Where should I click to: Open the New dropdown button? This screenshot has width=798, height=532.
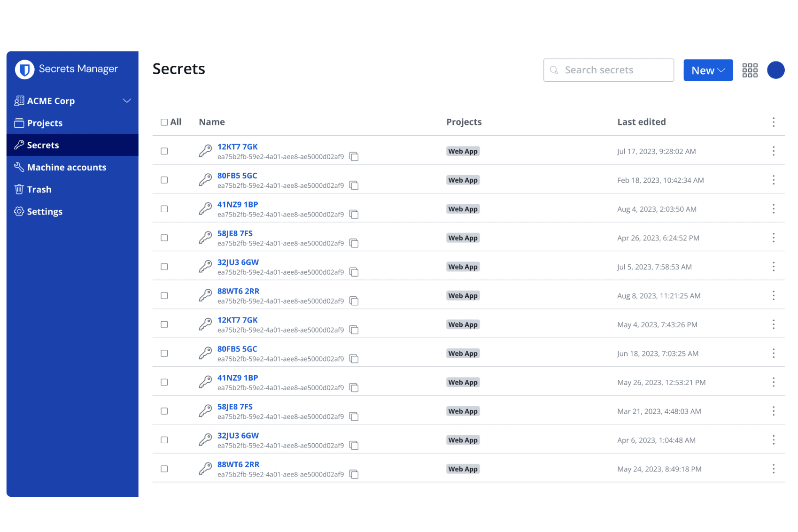point(707,70)
